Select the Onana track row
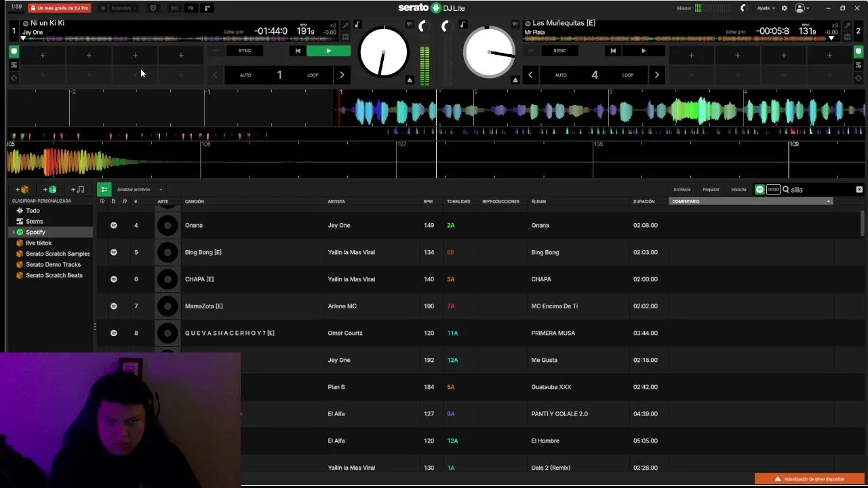Screen dimensions: 868x488 (x=478, y=226)
